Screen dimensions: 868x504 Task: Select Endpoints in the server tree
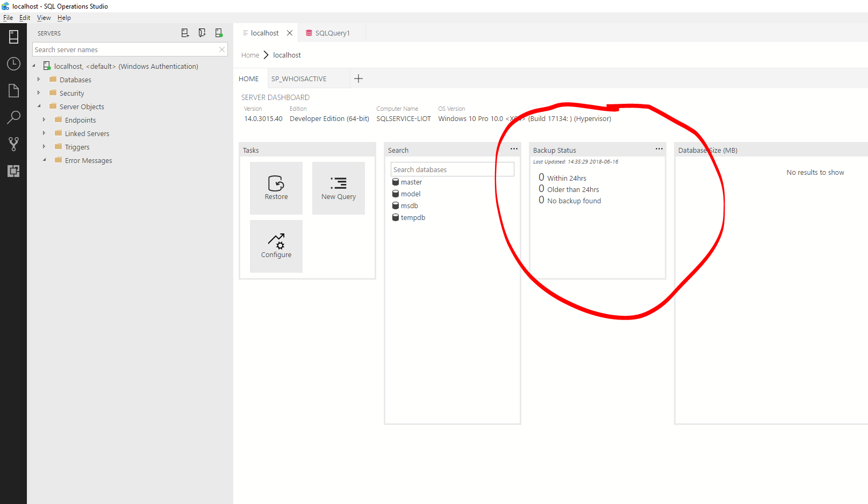[x=80, y=120]
